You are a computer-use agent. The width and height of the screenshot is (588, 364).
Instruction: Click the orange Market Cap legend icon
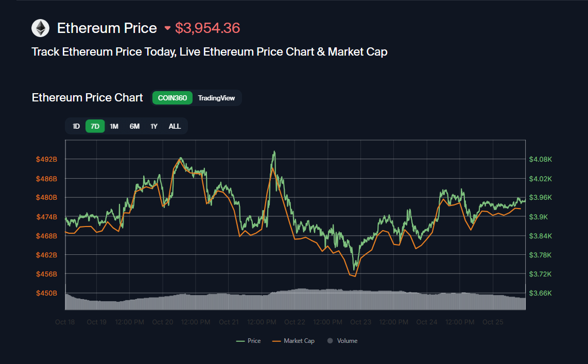click(276, 340)
